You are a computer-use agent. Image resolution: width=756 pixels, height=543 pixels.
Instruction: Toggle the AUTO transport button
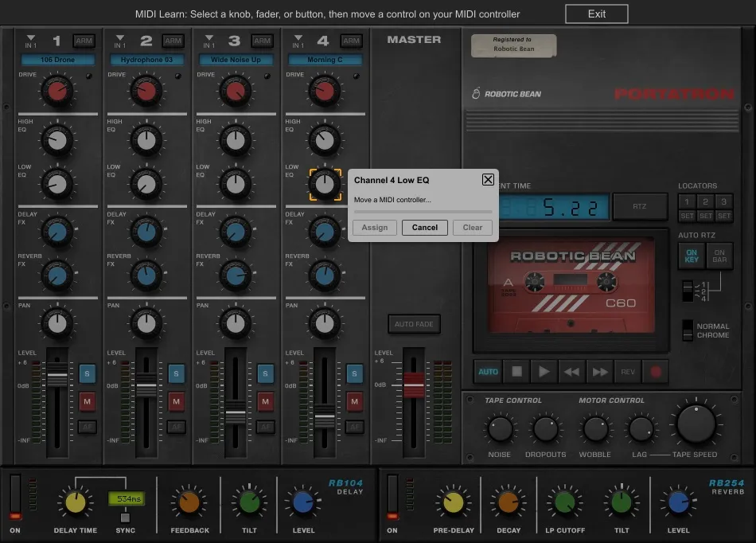click(488, 372)
